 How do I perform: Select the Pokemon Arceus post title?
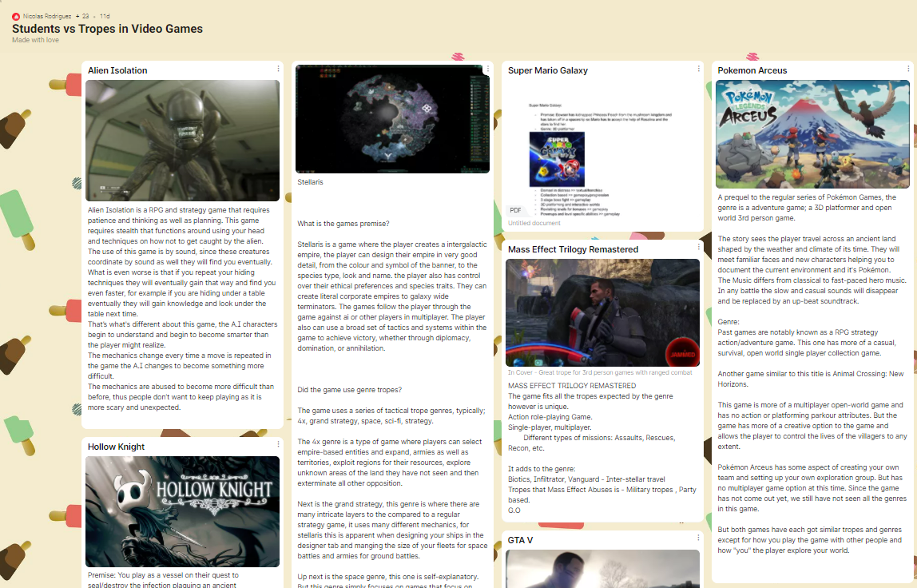(x=752, y=70)
